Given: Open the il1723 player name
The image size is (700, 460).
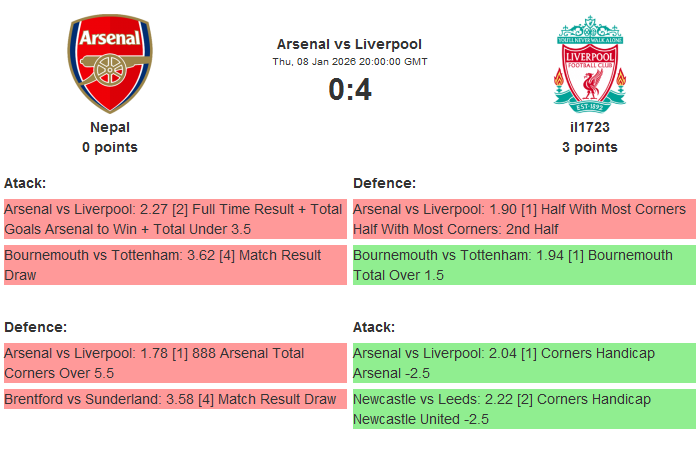Looking at the screenshot, I should (590, 127).
